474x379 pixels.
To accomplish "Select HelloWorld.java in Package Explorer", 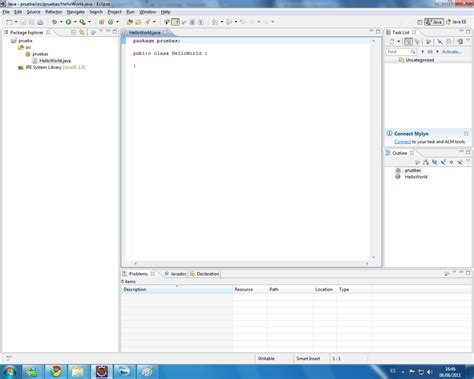I will tap(52, 61).
